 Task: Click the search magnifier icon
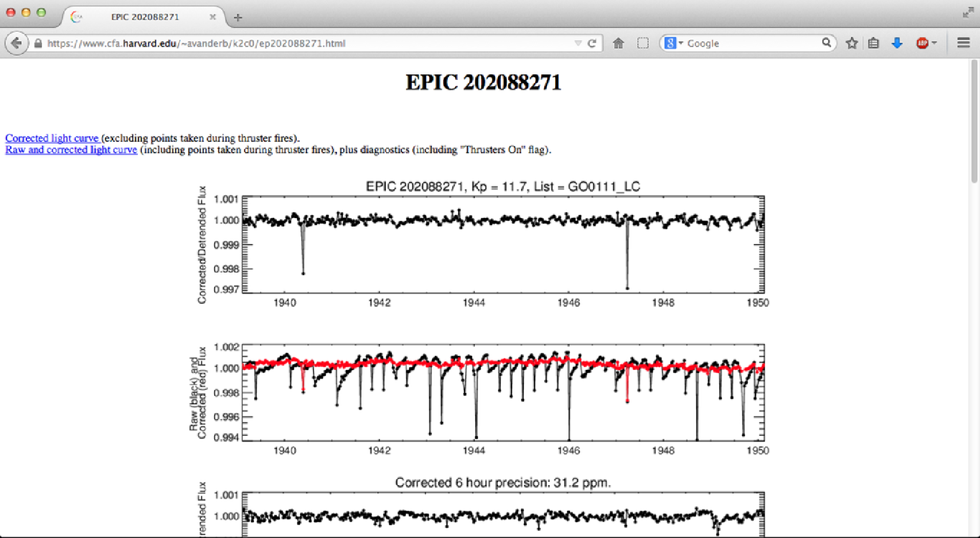(826, 42)
